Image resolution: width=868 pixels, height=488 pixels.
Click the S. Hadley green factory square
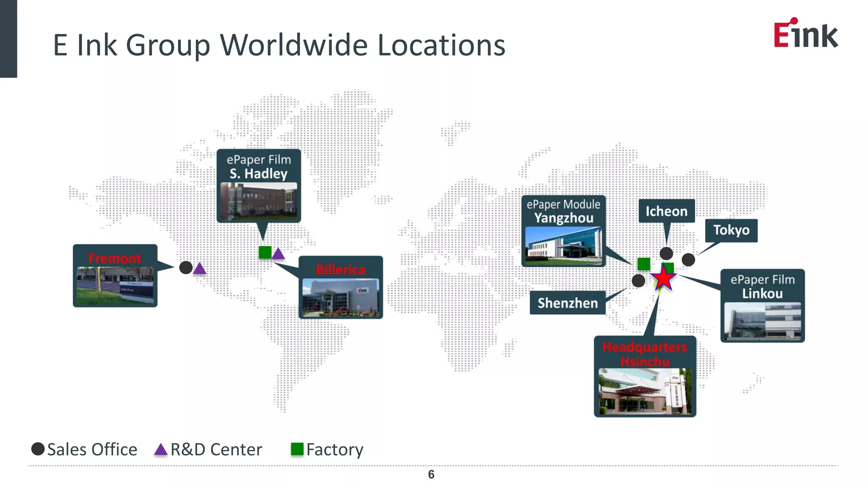(x=265, y=252)
